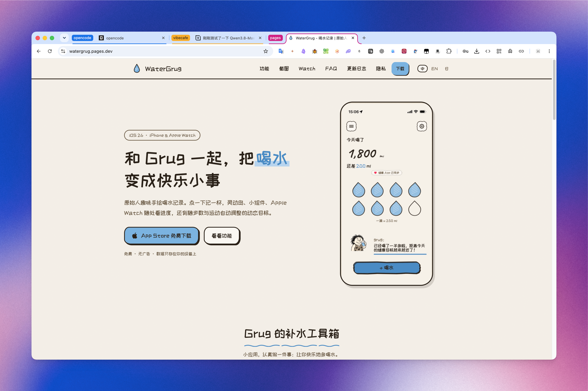Click the WaterGrug water drop logo
This screenshot has width=588, height=391.
tap(137, 68)
